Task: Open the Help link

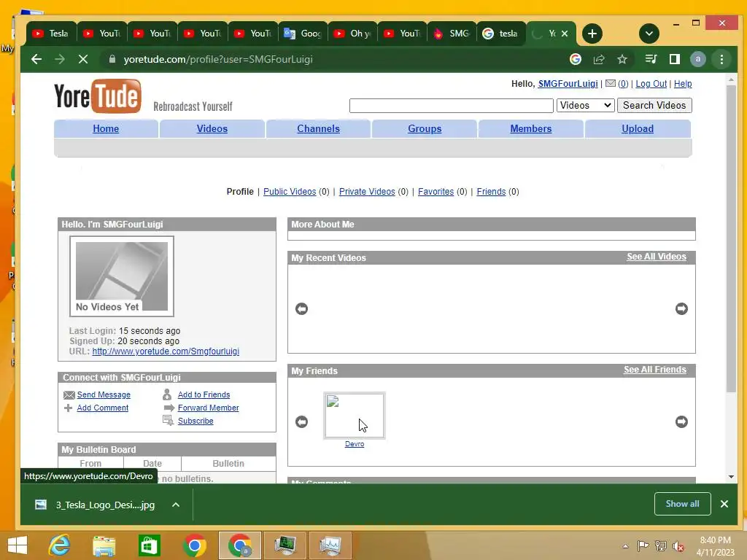Action: (683, 84)
